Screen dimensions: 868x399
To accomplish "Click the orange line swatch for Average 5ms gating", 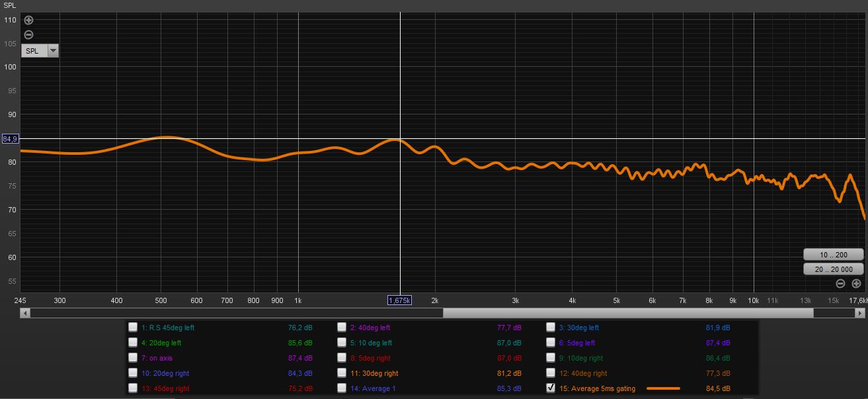I will click(663, 388).
